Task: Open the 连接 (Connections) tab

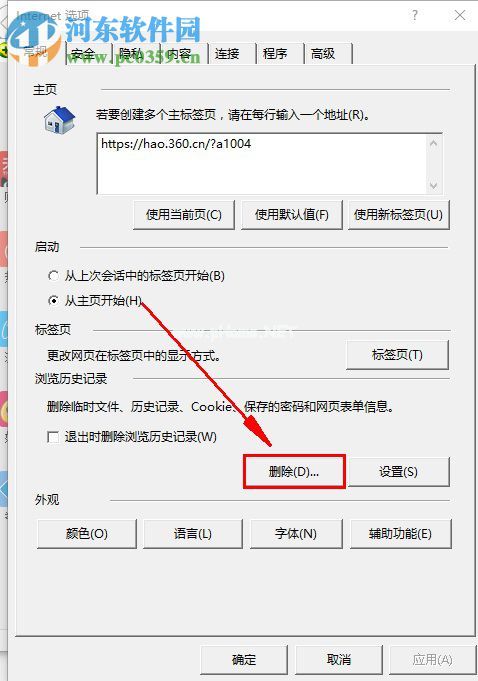Action: (x=232, y=54)
